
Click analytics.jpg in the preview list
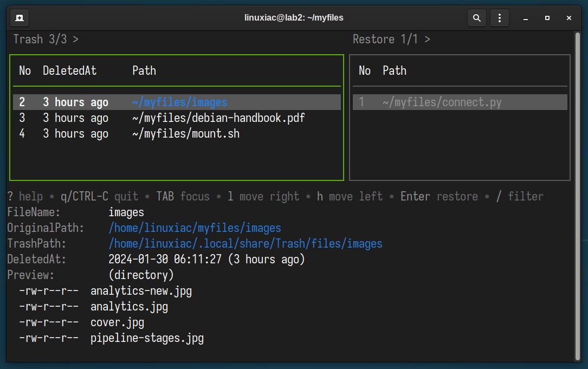129,307
